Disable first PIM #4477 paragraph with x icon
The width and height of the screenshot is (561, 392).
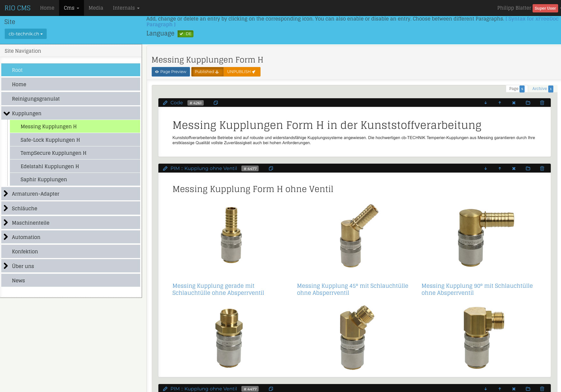click(514, 168)
